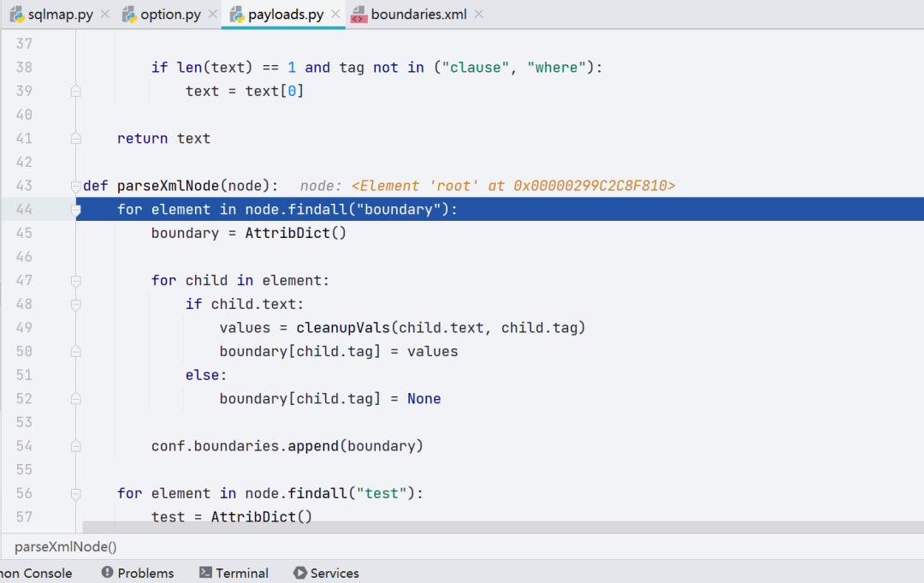Open the Problems tool window icon
Image resolution: width=924 pixels, height=583 pixels.
click(107, 573)
